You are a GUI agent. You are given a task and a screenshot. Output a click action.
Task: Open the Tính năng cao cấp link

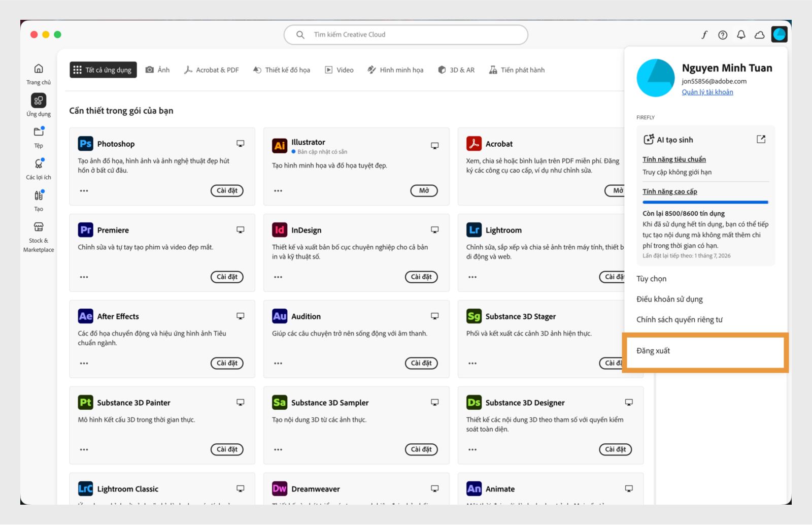pyautogui.click(x=670, y=191)
